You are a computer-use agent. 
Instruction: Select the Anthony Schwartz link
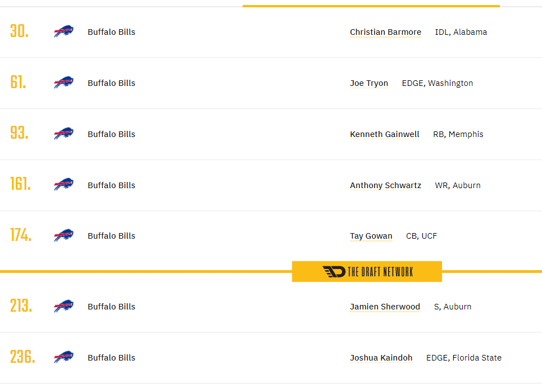[385, 186]
